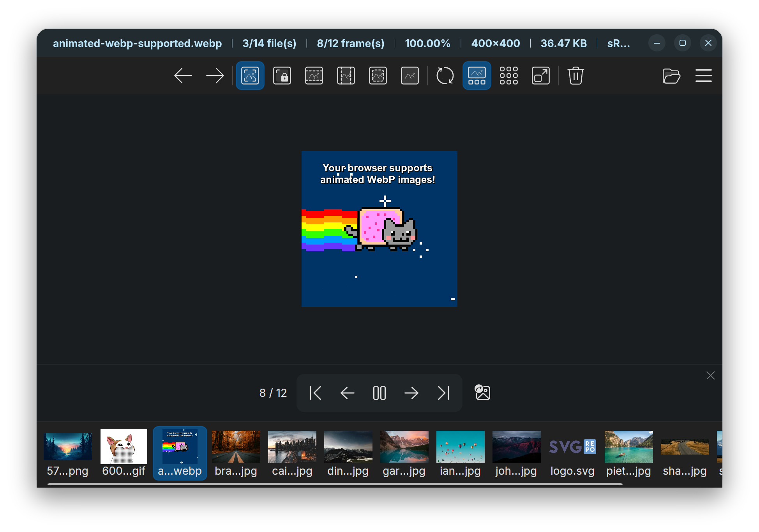Maximize the viewer window
The image size is (759, 532).
click(x=683, y=43)
